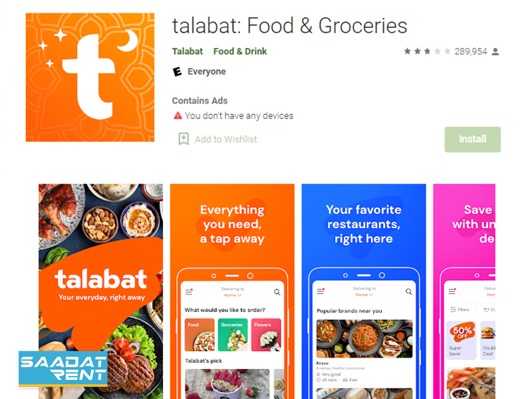
Task: Click the hamburger menu in blue screenshot
Action: (321, 291)
